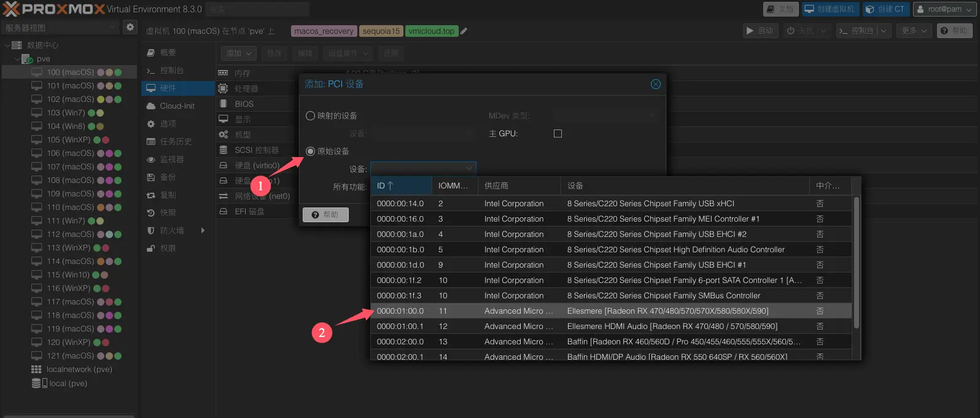Click the sequoia15 tag
Viewport: 980px width, 418px height.
click(x=381, y=31)
